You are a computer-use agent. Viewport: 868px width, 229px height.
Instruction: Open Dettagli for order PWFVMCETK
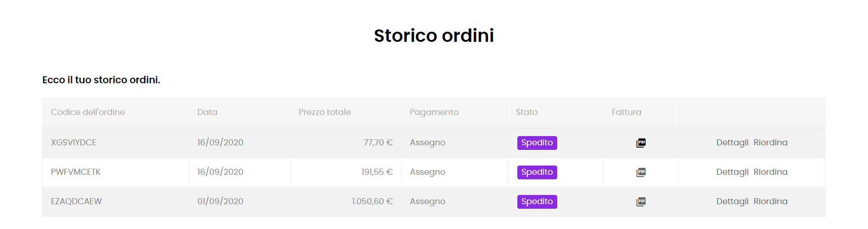pyautogui.click(x=732, y=172)
